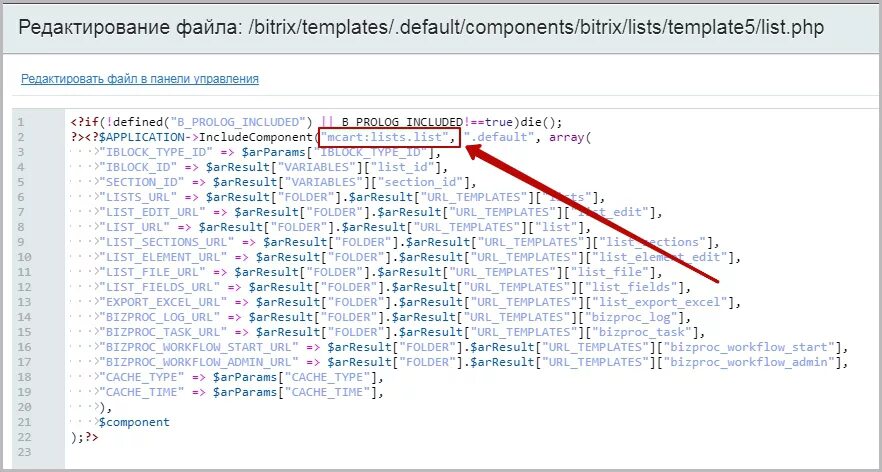Viewport: 882px width, 472px height.
Task: Click the "bizproc_task" value on line 15
Action: pyautogui.click(x=640, y=332)
